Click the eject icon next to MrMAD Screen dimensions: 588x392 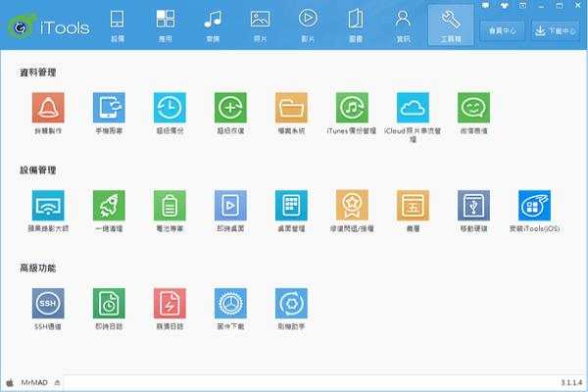(x=58, y=382)
